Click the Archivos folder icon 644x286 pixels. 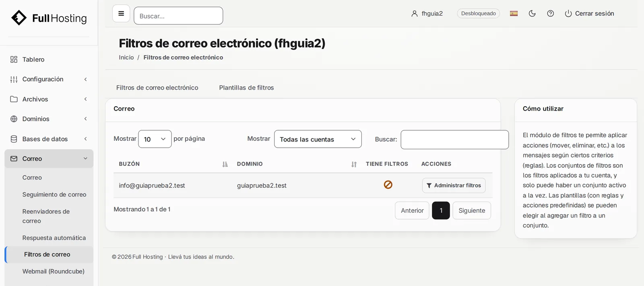[14, 99]
